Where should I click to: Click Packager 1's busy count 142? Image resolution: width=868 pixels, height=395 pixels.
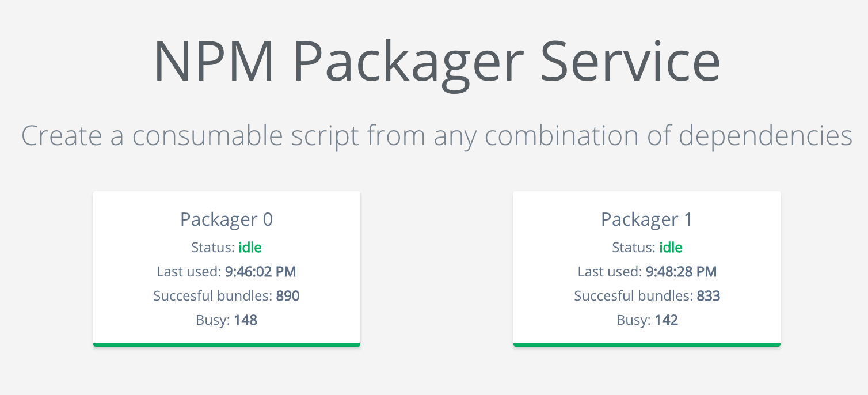[666, 320]
